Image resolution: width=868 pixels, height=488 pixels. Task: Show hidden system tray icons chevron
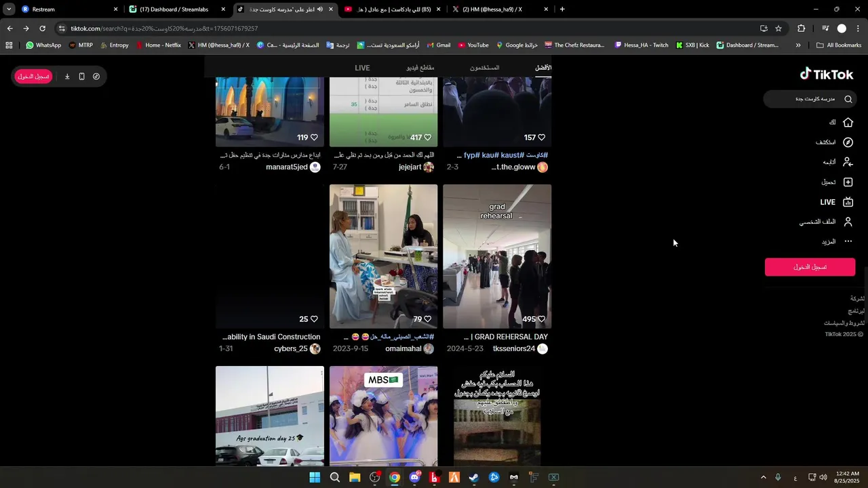coord(763,477)
